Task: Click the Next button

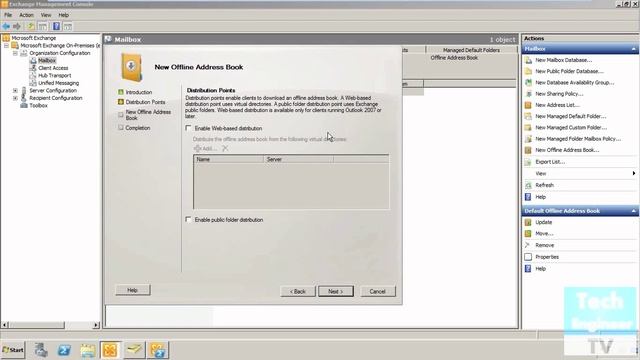Action: [x=336, y=291]
